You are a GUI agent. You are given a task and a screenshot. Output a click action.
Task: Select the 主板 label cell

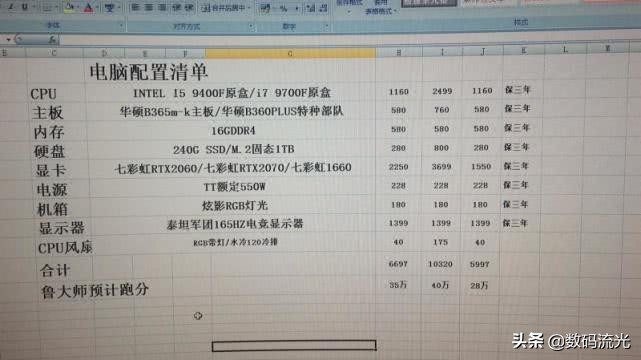[x=48, y=112]
